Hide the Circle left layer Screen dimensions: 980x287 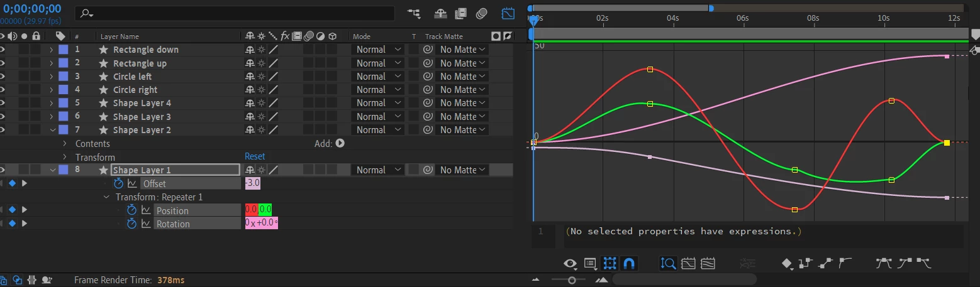pos(3,76)
